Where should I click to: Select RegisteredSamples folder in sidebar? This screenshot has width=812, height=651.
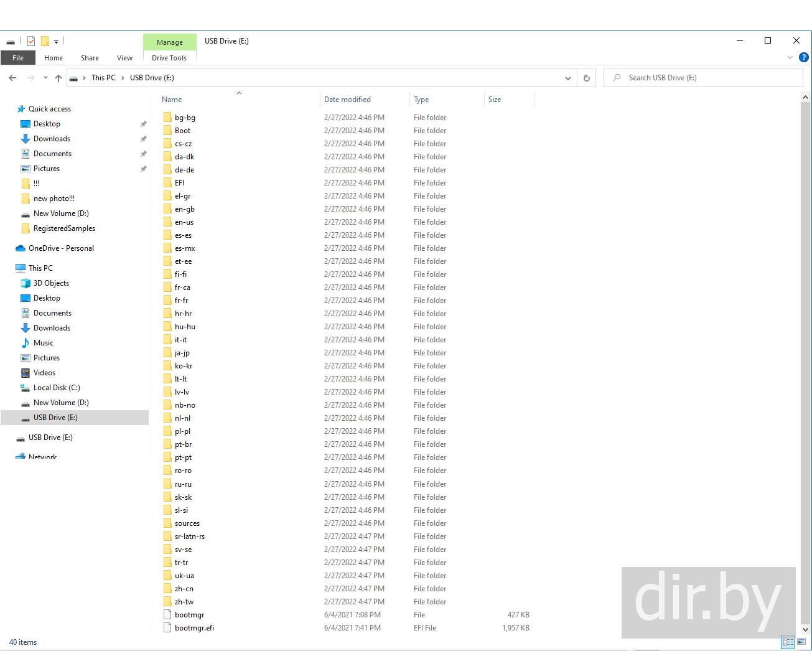64,228
